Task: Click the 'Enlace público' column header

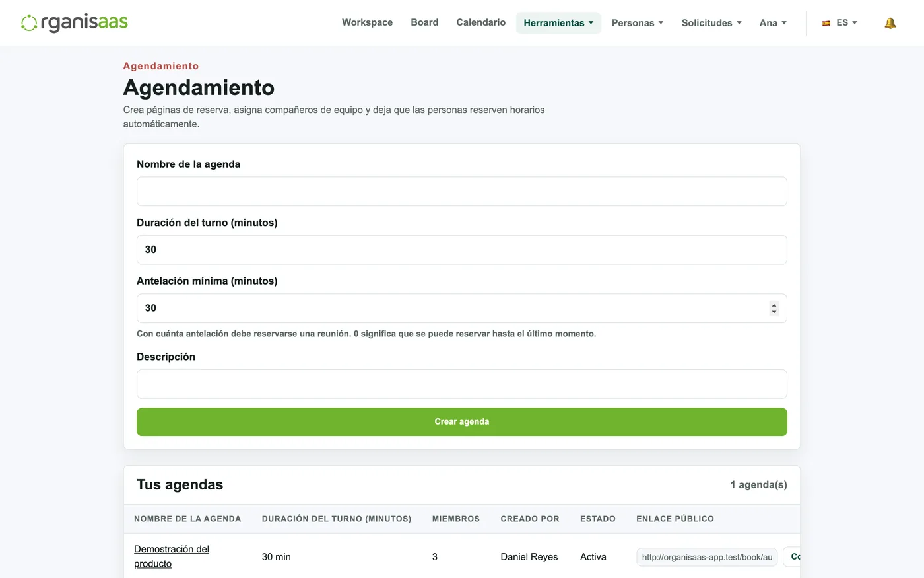Action: click(675, 519)
